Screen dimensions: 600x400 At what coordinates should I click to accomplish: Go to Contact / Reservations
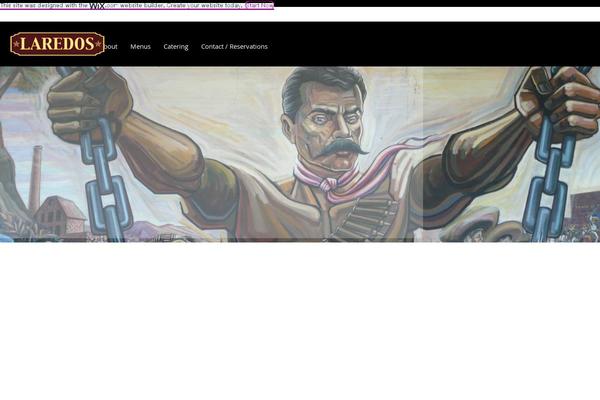[x=234, y=46]
